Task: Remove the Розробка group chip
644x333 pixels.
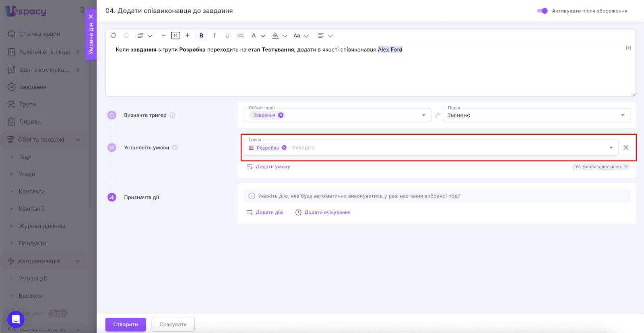Action: point(284,148)
